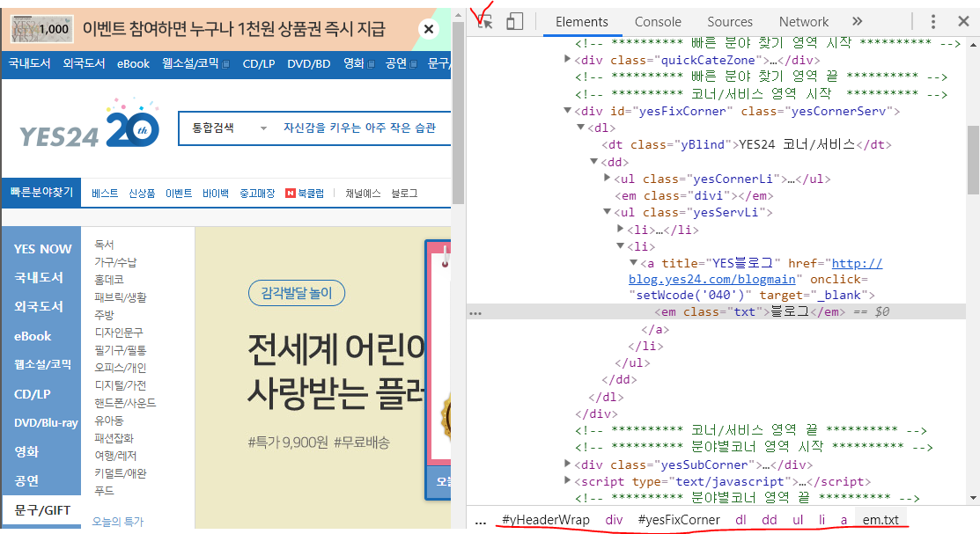Select the em class txt line
The height and width of the screenshot is (534, 980).
[x=716, y=311]
